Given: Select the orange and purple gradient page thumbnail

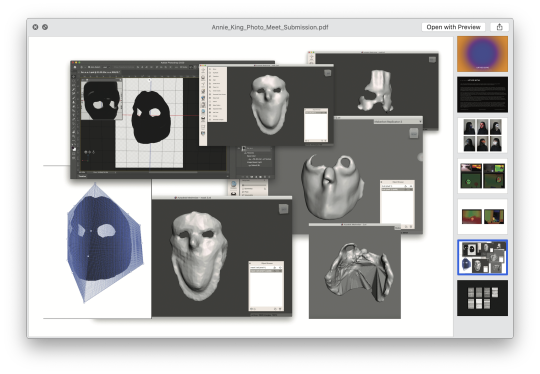Looking at the screenshot, I should click(x=482, y=54).
